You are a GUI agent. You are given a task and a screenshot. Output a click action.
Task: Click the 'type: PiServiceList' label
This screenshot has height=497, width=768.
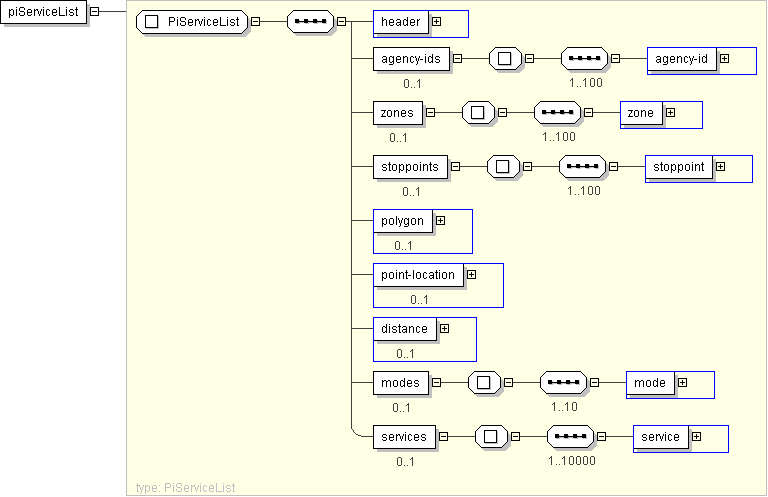click(x=185, y=488)
